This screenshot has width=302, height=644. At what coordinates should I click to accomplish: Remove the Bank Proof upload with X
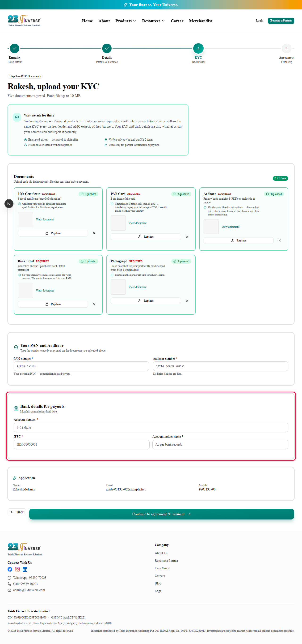pyautogui.click(x=94, y=304)
